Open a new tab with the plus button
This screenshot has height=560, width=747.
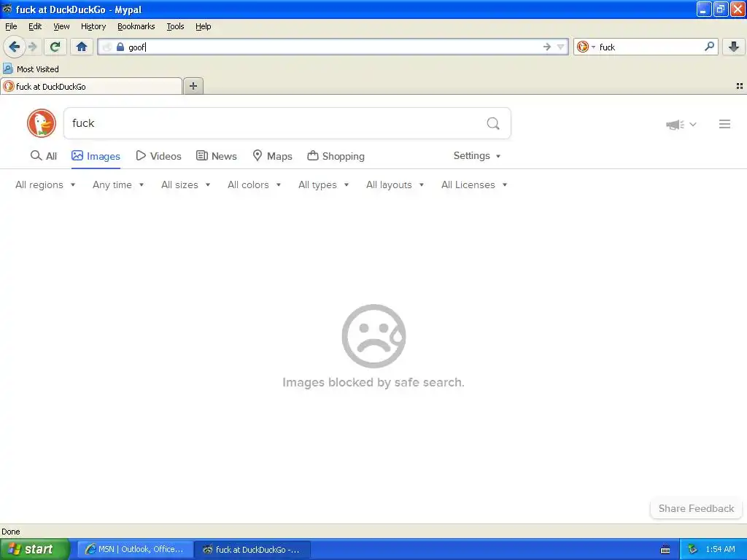193,86
